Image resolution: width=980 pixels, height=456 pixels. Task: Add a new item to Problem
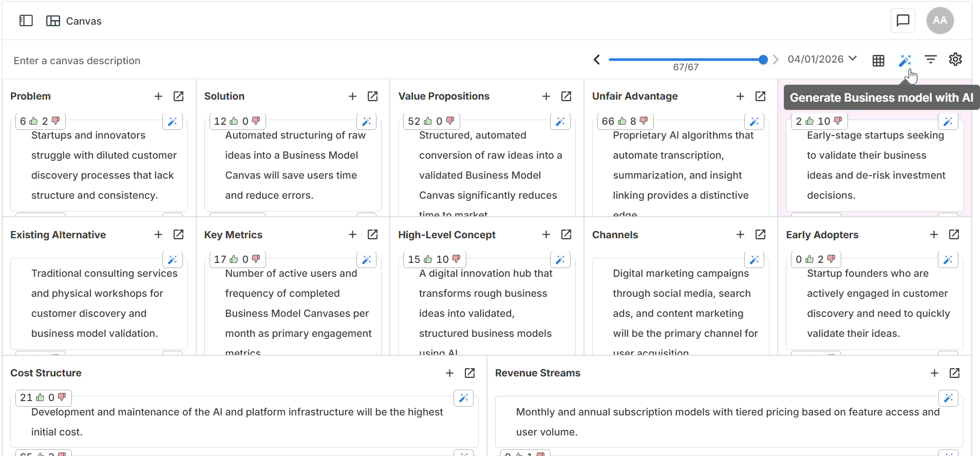coord(158,97)
